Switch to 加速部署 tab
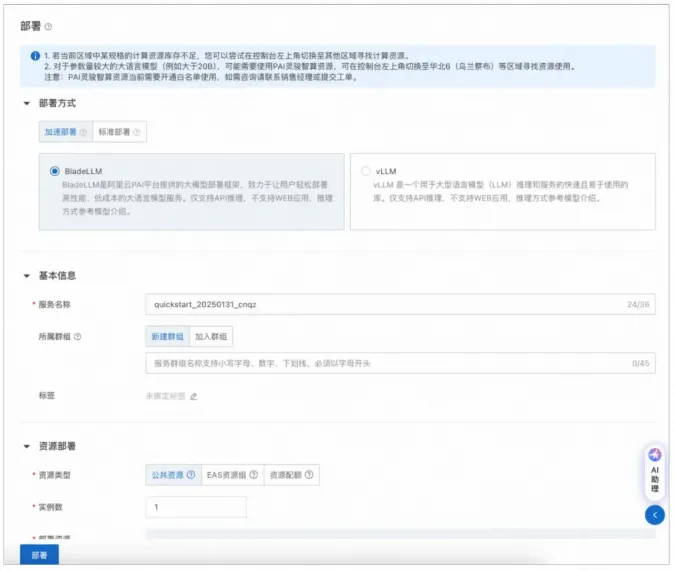Viewport: 674px width, 571px height. click(66, 132)
